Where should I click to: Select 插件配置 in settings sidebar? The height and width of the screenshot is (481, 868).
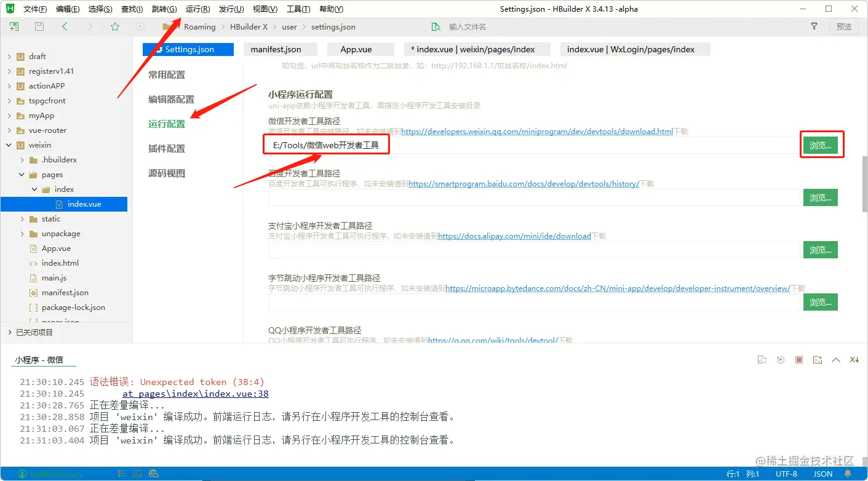pyautogui.click(x=167, y=149)
